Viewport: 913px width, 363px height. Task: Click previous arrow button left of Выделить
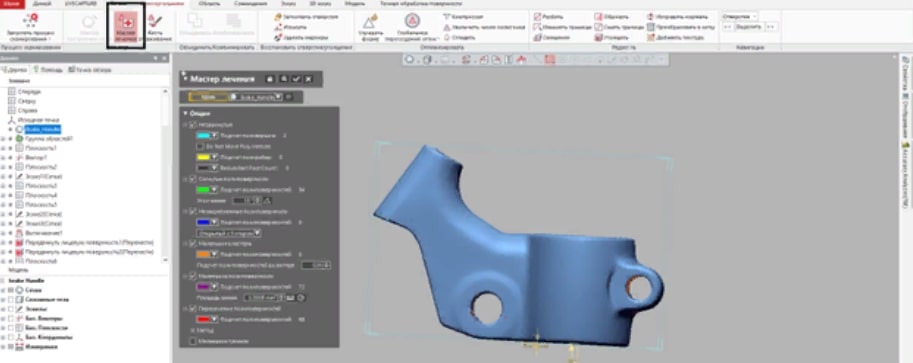tap(727, 27)
